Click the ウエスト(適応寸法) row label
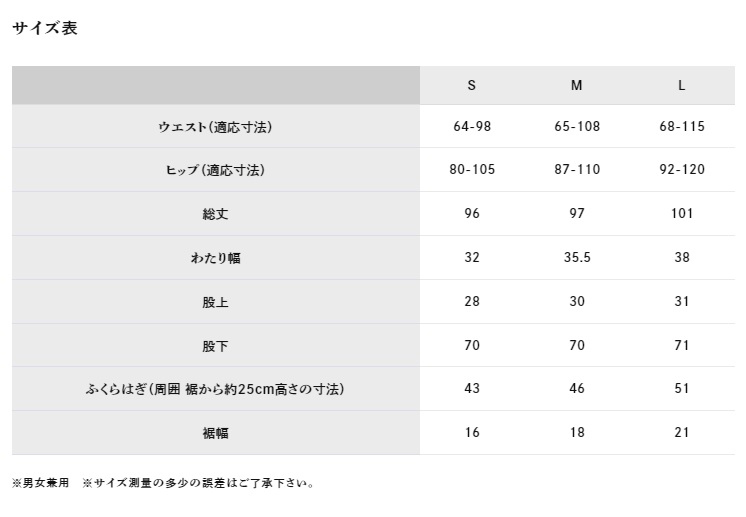The image size is (746, 517). (x=215, y=127)
